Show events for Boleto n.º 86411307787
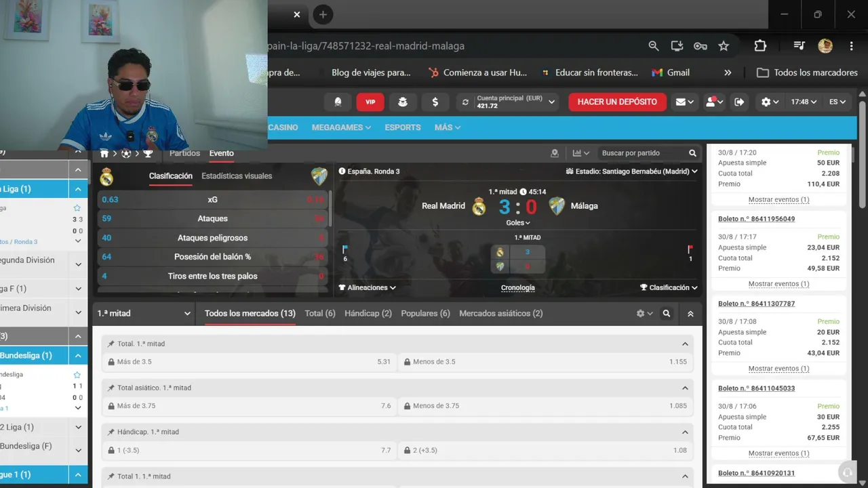 coord(778,369)
